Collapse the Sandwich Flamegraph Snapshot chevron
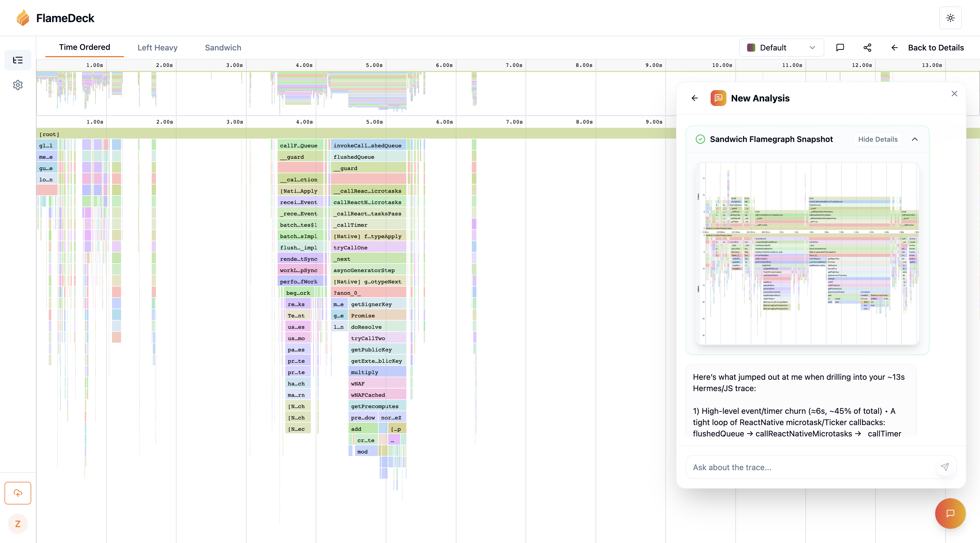 pyautogui.click(x=914, y=139)
